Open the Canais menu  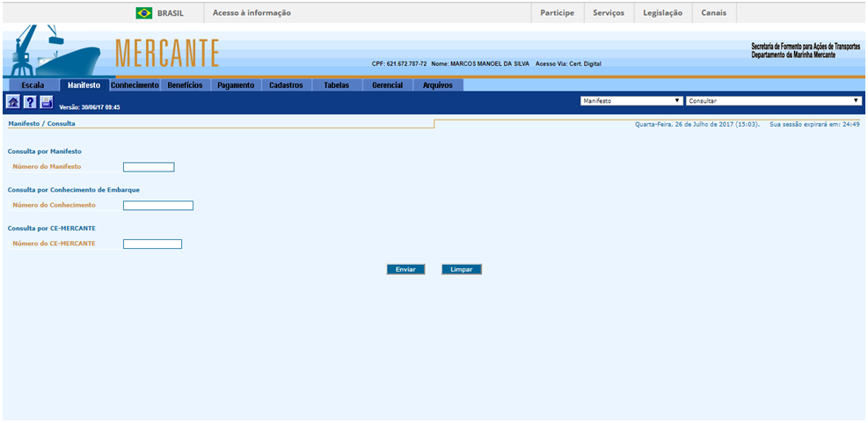click(x=714, y=12)
